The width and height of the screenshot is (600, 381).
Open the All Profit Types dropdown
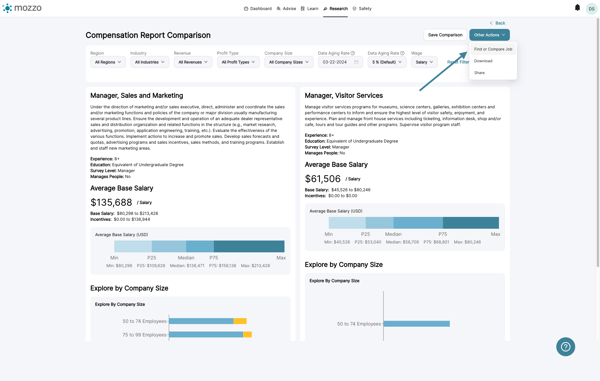238,62
